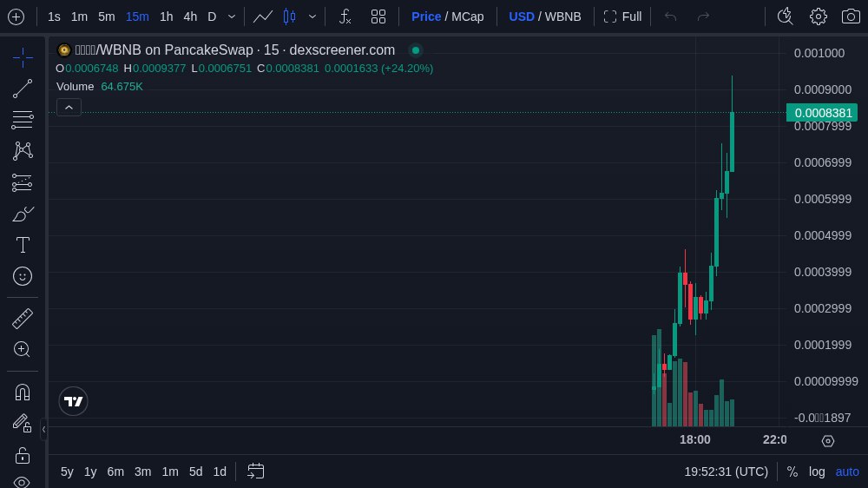This screenshot has height=488, width=868.
Task: Switch chart to MCap view
Action: coord(467,16)
